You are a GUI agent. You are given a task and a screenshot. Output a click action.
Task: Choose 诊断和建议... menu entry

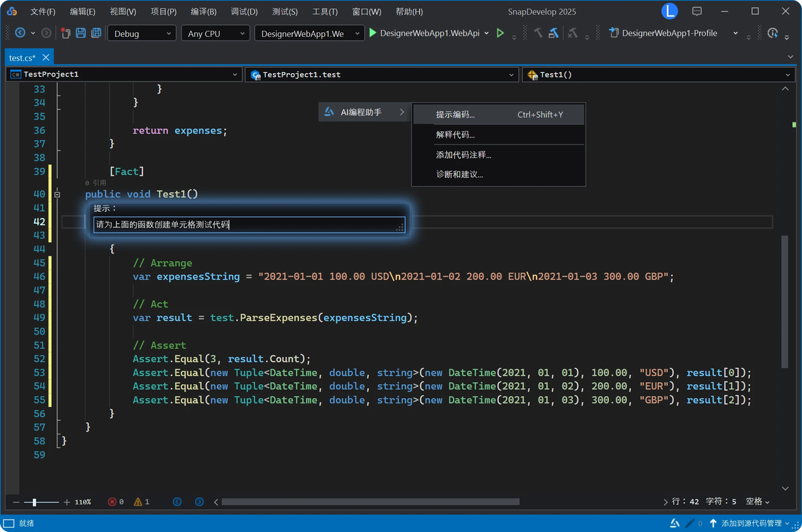pyautogui.click(x=460, y=174)
